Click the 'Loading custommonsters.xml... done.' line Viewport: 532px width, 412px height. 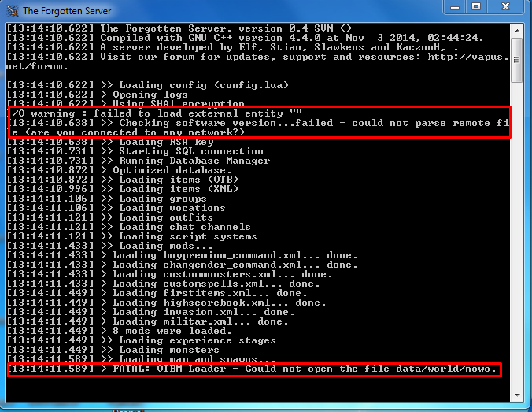(170, 274)
